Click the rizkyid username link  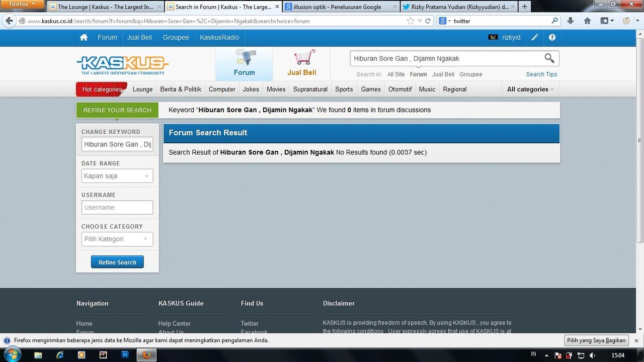pyautogui.click(x=511, y=37)
